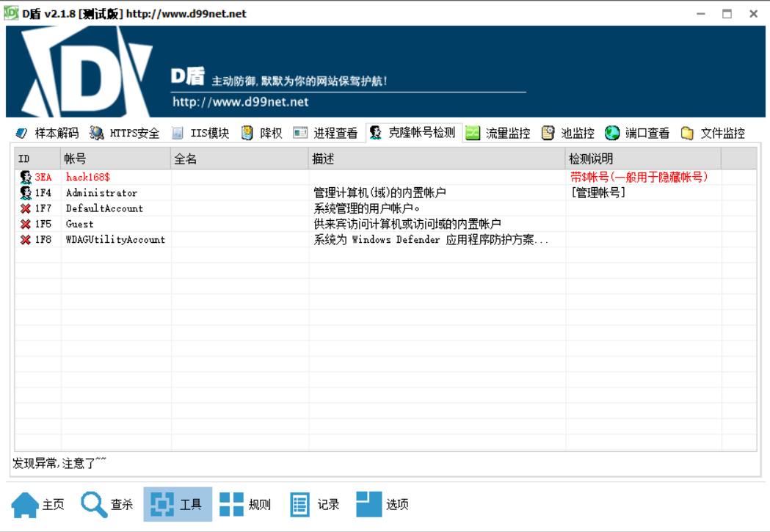
Task: Click the 池监控 notepad icon
Action: click(548, 133)
